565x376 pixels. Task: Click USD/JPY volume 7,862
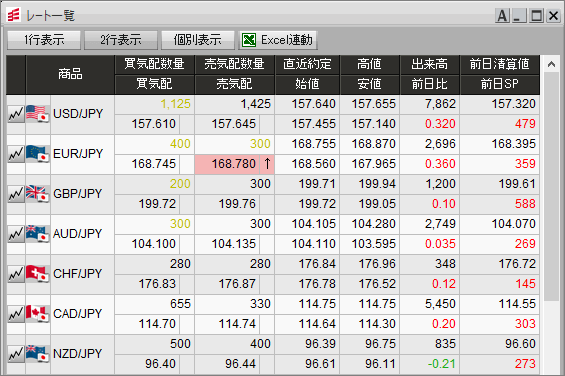(440, 104)
